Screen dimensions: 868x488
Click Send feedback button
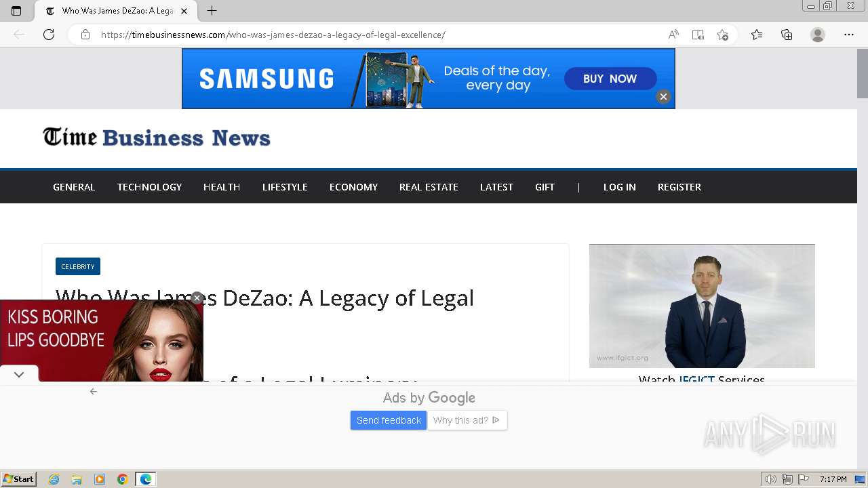[389, 420]
